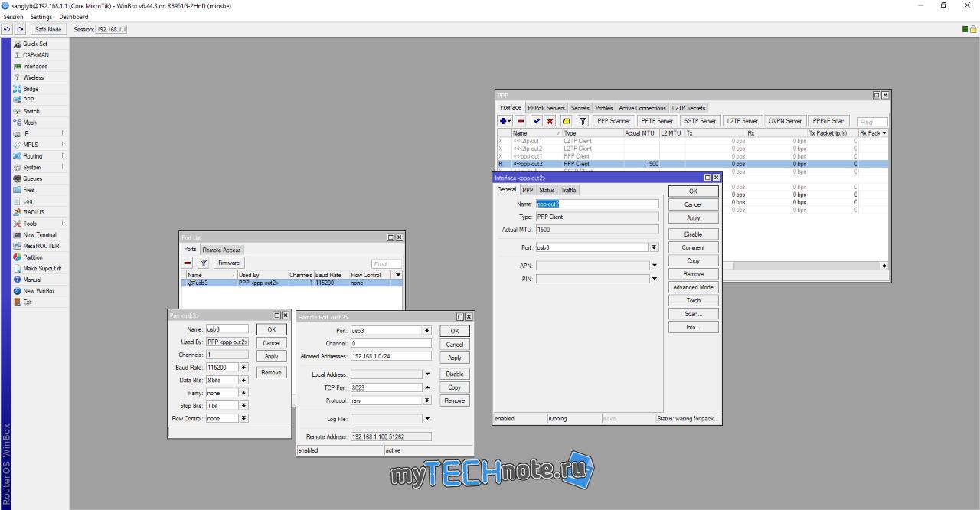980x510 pixels.
Task: Launch New Terminal from the sidebar
Action: 40,234
